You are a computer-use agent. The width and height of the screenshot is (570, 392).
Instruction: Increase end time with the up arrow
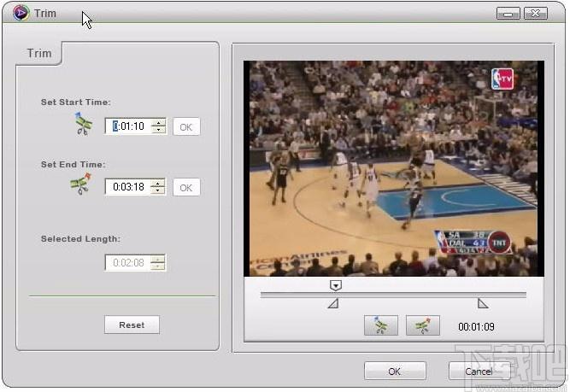tap(157, 183)
